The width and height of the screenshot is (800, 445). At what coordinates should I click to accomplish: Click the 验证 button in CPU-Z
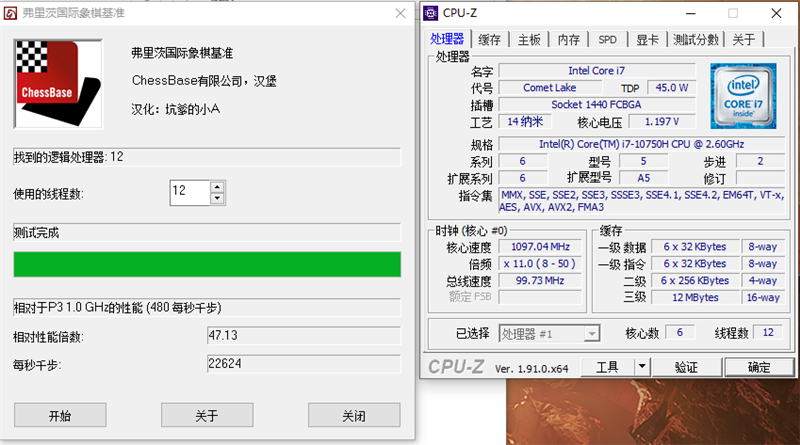click(x=686, y=367)
